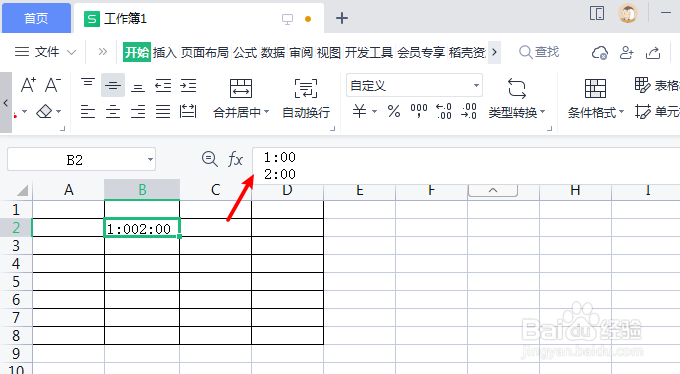Go to the 首页 home tab

[x=36, y=18]
